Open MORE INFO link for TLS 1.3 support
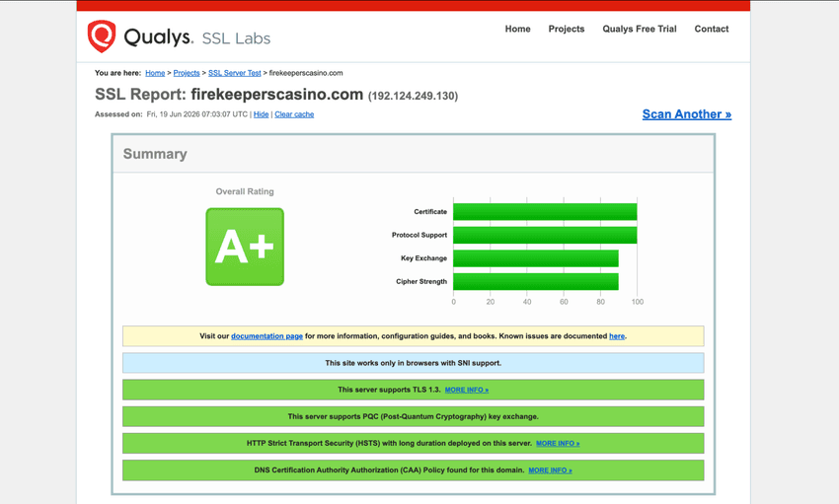This screenshot has width=839, height=504. pos(467,391)
